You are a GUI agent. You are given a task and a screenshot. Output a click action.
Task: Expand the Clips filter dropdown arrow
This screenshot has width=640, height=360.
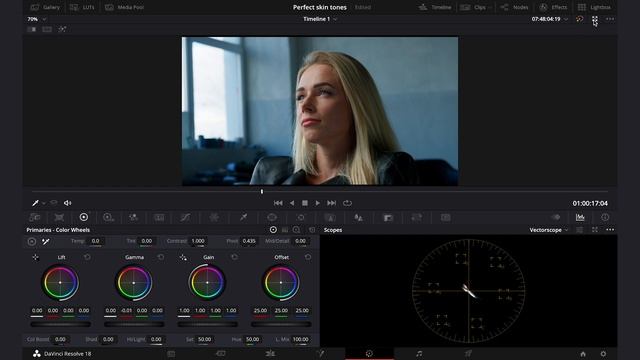(x=489, y=7)
